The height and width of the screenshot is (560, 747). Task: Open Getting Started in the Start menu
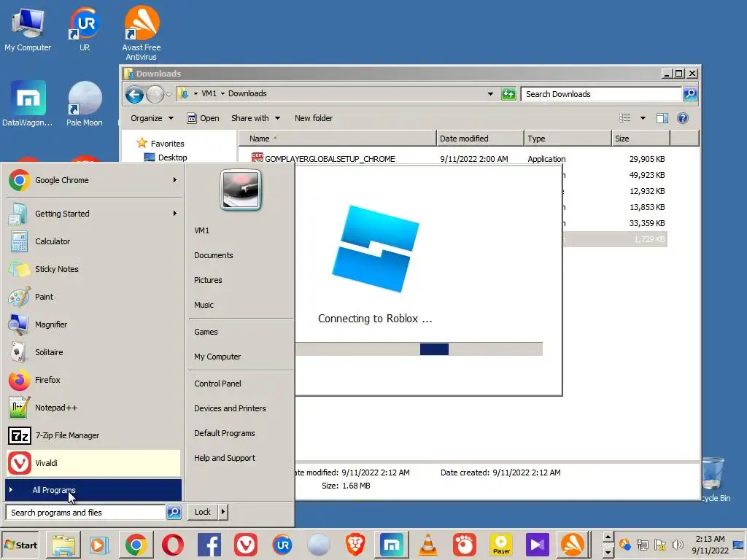[93, 214]
